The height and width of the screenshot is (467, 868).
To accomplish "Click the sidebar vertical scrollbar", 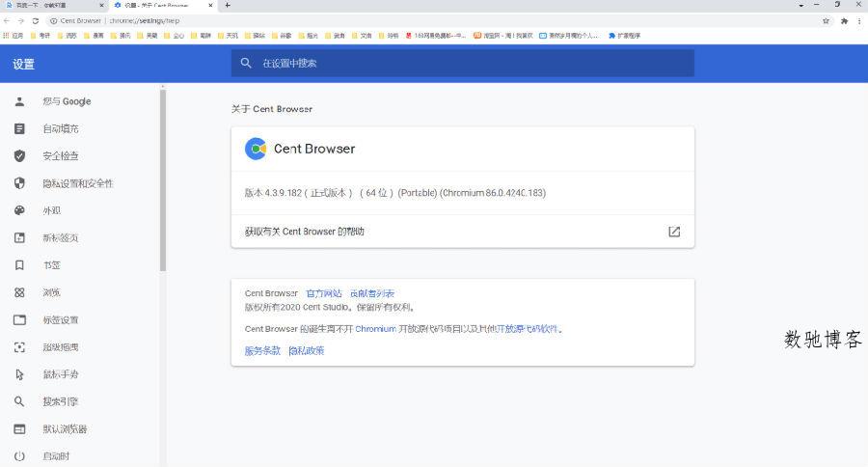I will 163,180.
